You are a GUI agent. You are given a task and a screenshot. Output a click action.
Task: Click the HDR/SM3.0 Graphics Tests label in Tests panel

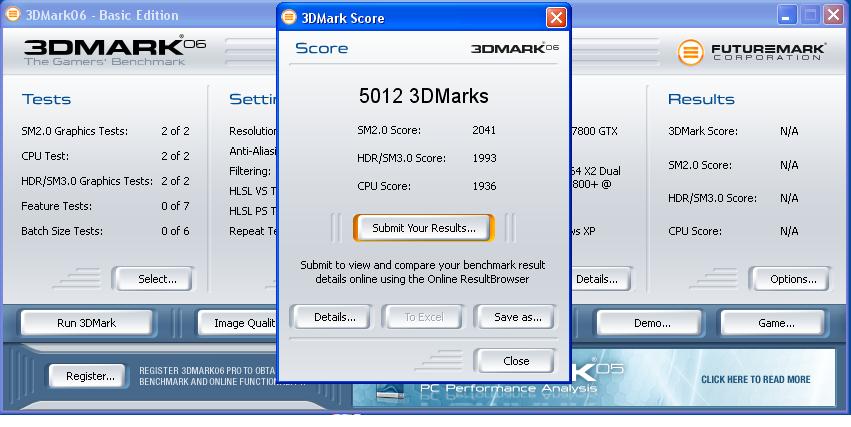click(87, 181)
